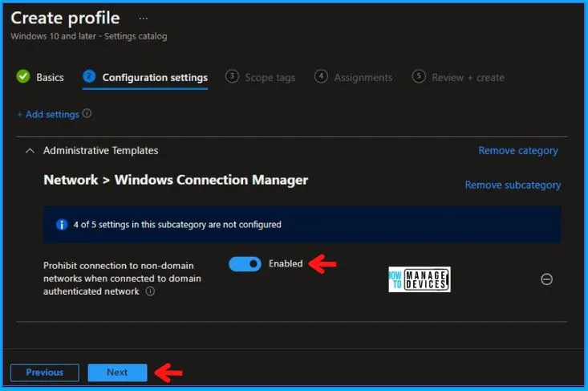This screenshot has width=588, height=391.
Task: Click Remove category link
Action: [518, 150]
